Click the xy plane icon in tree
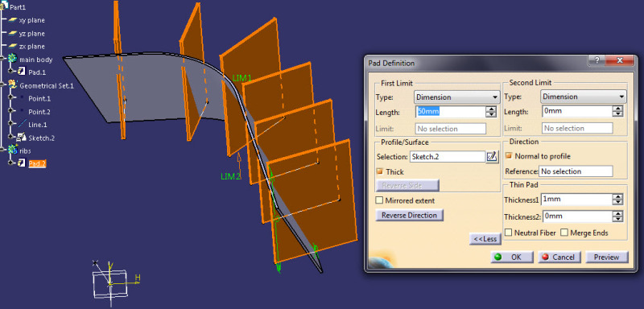The image size is (644, 309). click(13, 20)
